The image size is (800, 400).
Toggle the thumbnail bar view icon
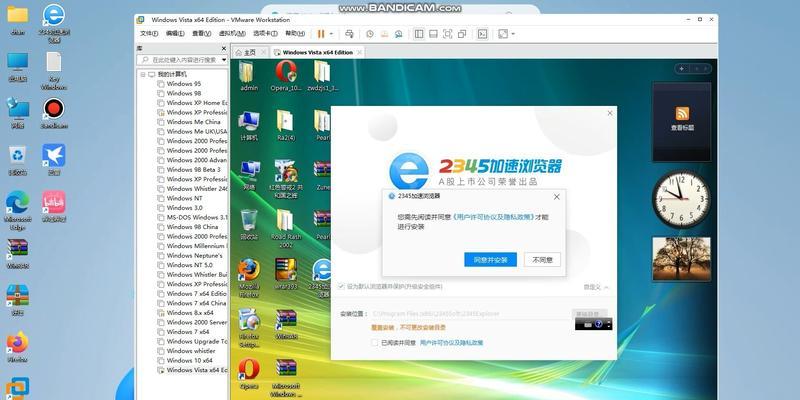pos(433,34)
